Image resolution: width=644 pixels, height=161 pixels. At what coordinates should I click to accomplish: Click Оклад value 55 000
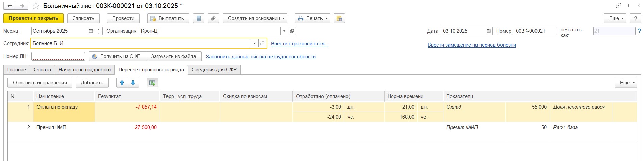pyautogui.click(x=539, y=107)
